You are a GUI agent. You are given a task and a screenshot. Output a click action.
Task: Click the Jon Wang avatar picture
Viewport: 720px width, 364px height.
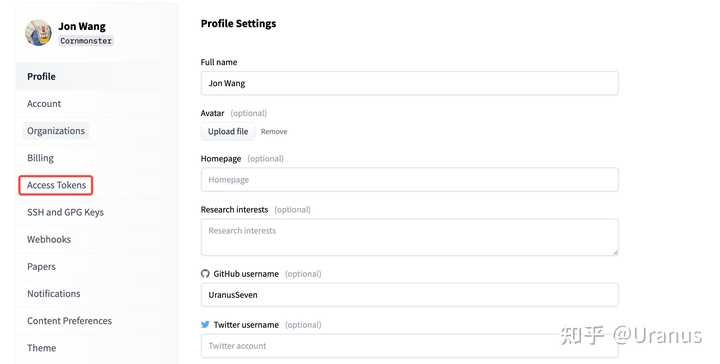pos(38,33)
